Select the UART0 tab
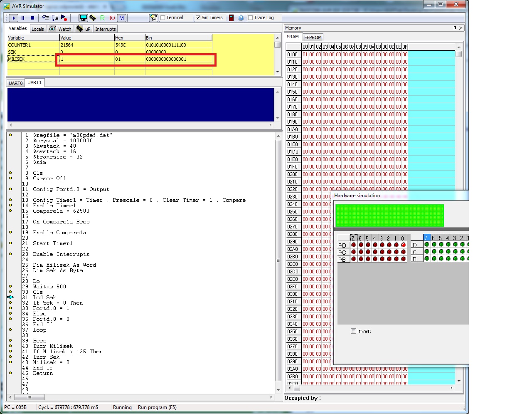The height and width of the screenshot is (414, 532). click(x=16, y=83)
